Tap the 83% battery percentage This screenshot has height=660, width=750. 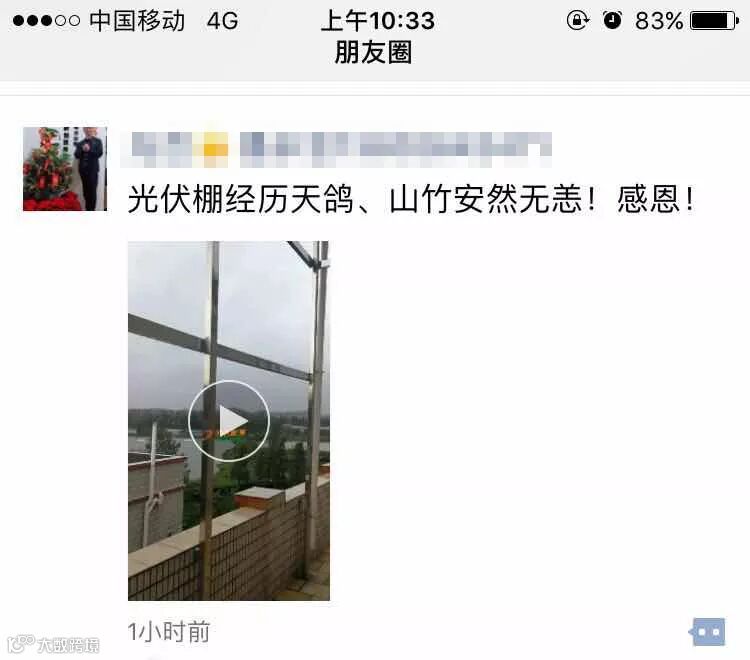tap(659, 21)
